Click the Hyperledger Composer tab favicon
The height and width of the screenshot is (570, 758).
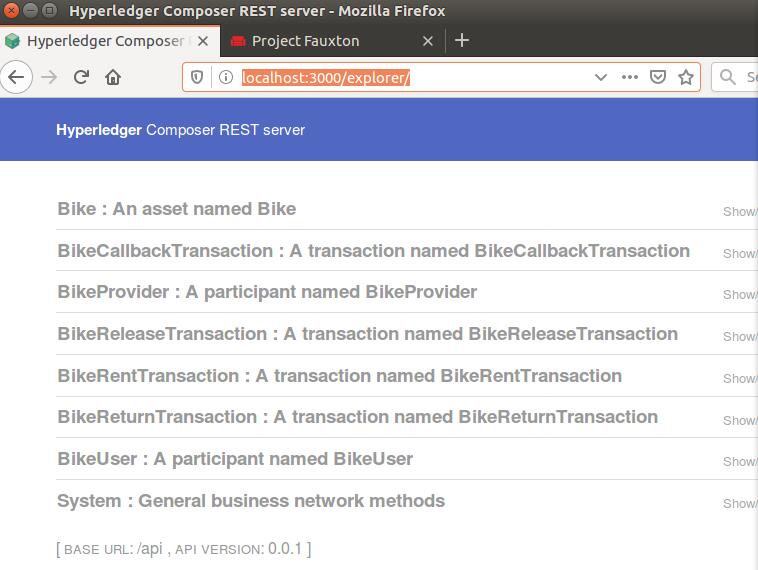tap(12, 41)
